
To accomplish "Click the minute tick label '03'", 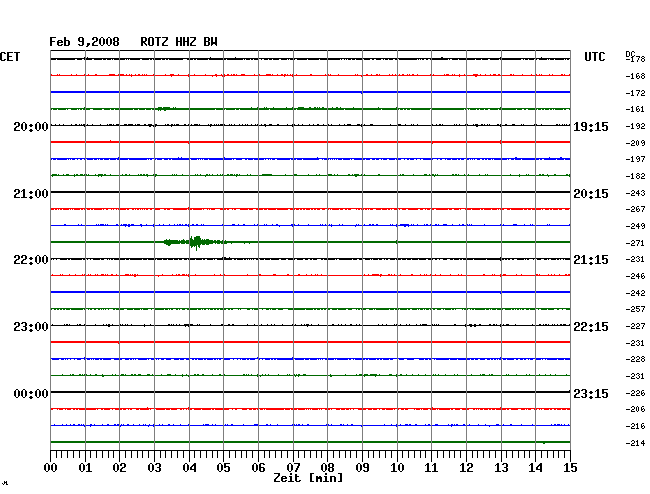I will point(154,468).
